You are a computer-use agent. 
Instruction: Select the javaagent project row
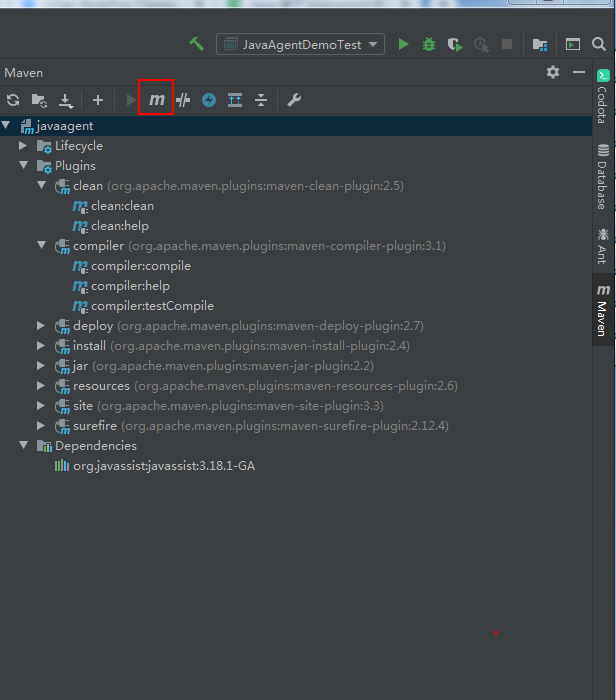(296, 126)
